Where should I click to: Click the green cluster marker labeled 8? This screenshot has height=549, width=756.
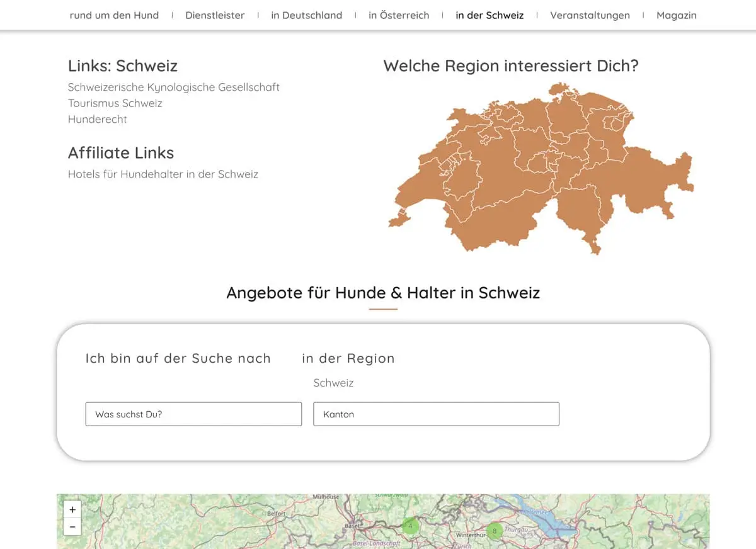point(495,531)
